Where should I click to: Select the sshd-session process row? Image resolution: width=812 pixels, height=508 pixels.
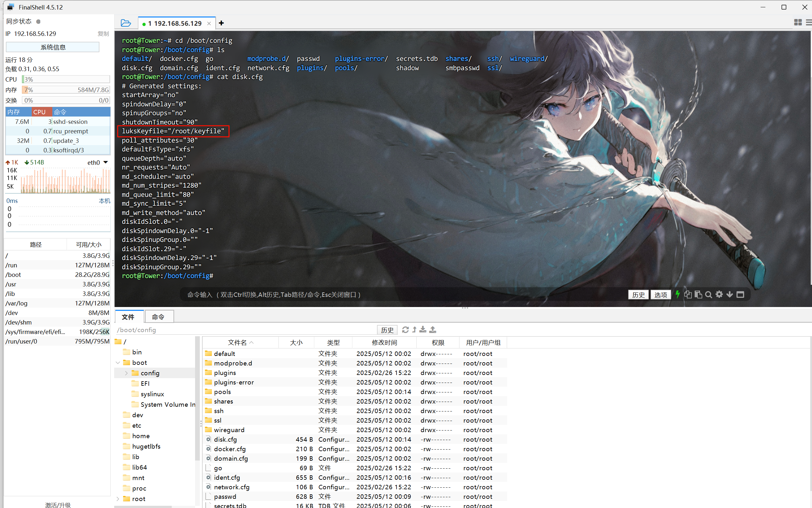(58, 122)
